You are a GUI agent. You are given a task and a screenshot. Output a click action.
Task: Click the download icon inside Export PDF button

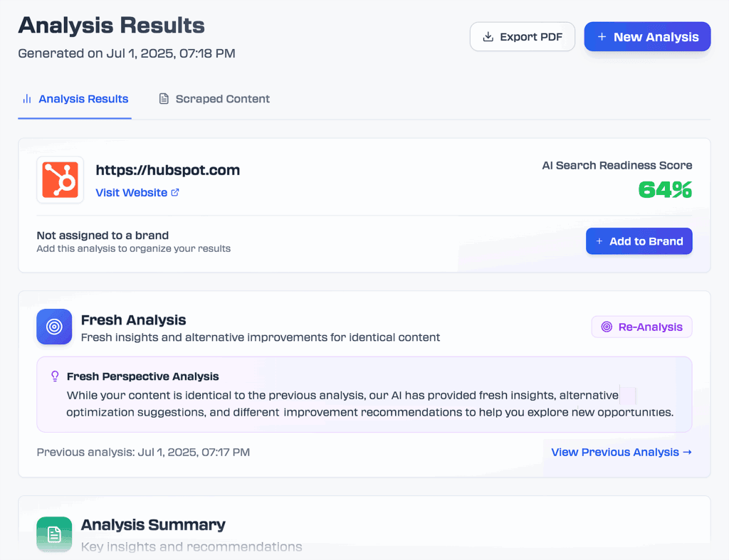point(488,36)
